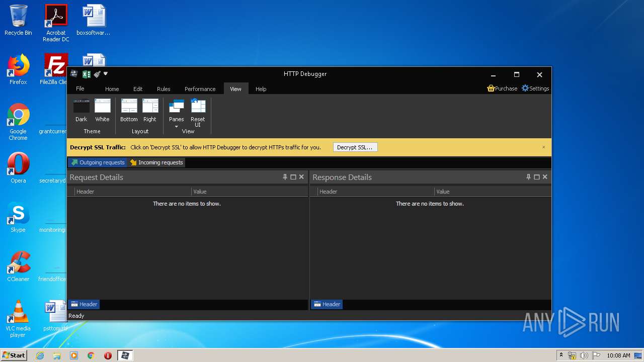Viewport: 644px width, 362px height.
Task: Click Header column in Request Details
Action: pos(133,192)
